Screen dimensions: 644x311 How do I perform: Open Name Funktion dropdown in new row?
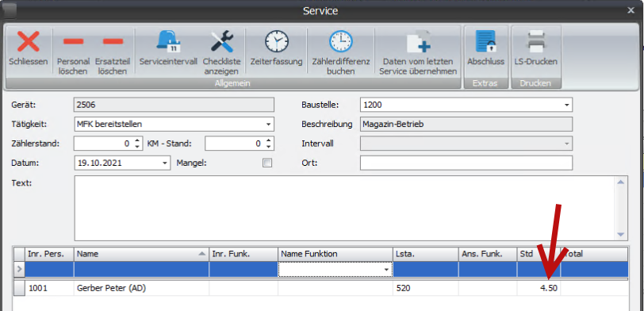[386, 270]
